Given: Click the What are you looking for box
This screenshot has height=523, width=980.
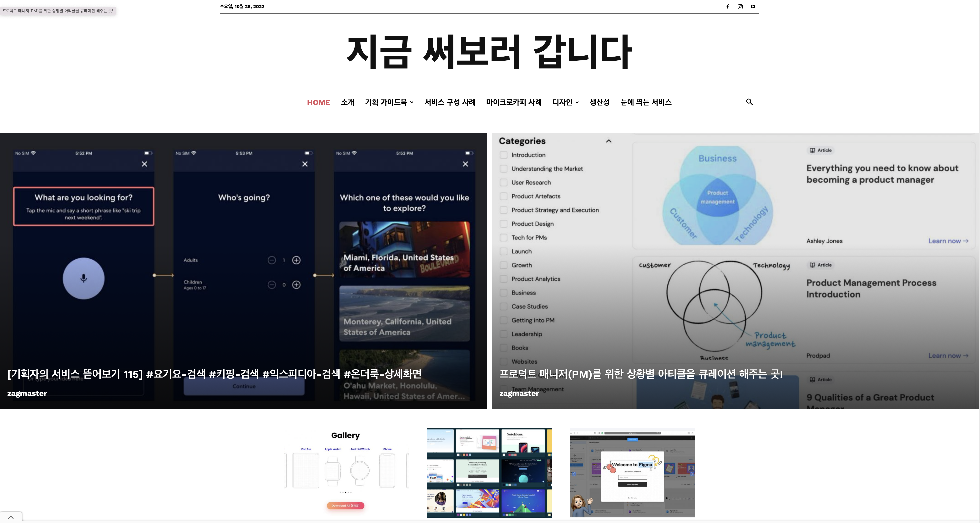Looking at the screenshot, I should pos(83,206).
